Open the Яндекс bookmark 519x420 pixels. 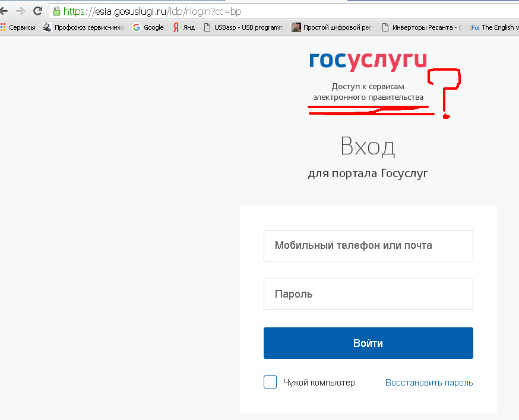click(183, 27)
